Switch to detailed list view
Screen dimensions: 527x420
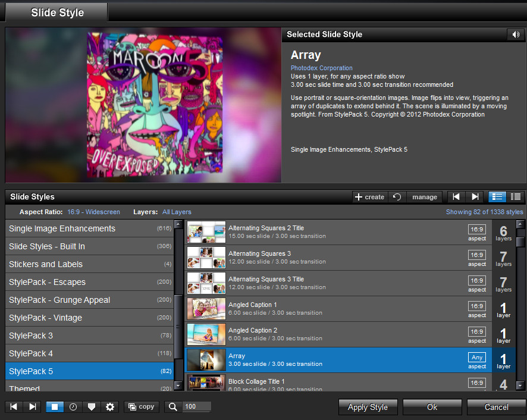tap(497, 197)
